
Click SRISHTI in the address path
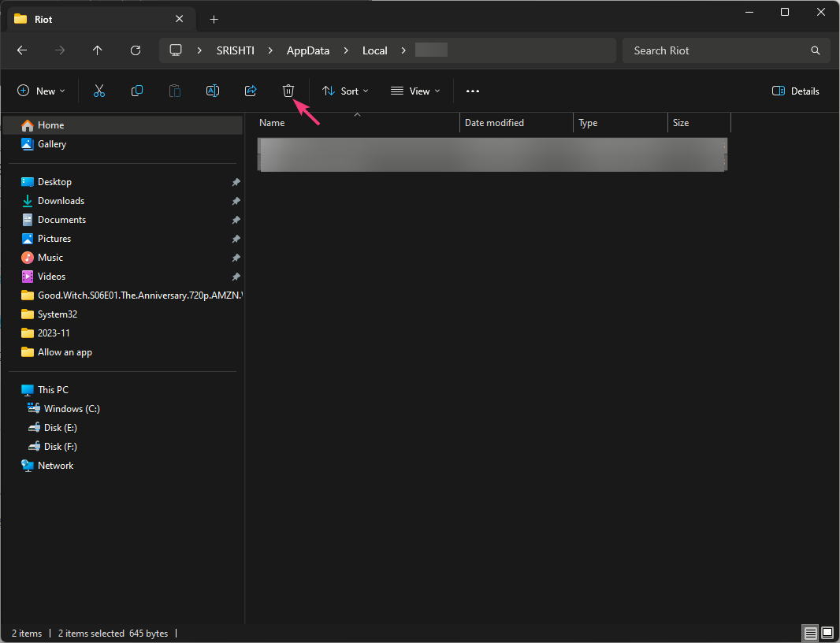[x=235, y=50]
